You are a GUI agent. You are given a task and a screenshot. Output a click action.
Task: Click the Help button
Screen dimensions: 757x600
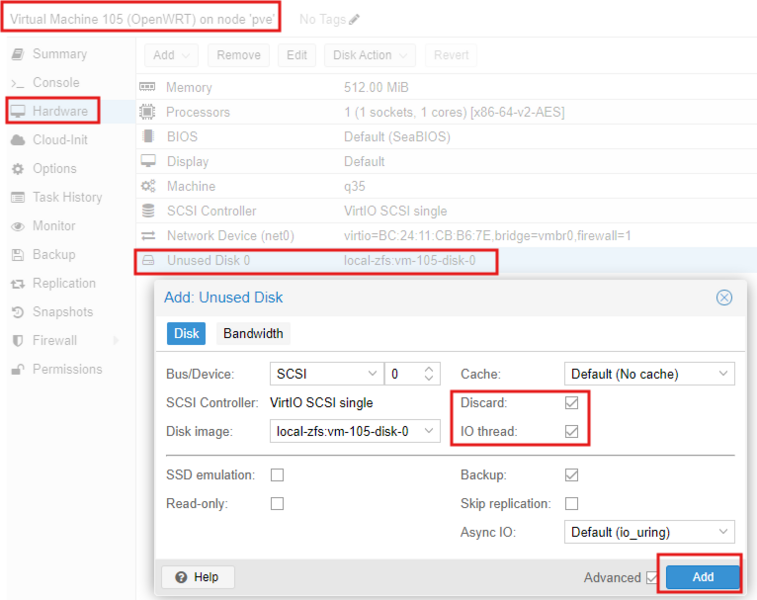coord(198,577)
